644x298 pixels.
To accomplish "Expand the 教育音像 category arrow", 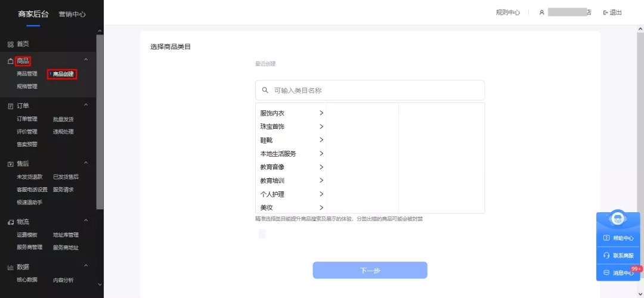I will tap(321, 167).
